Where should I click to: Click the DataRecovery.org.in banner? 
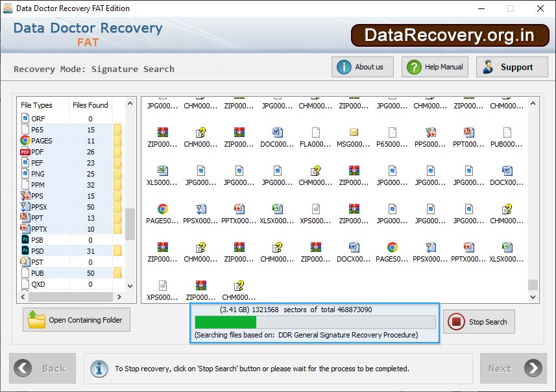point(450,35)
